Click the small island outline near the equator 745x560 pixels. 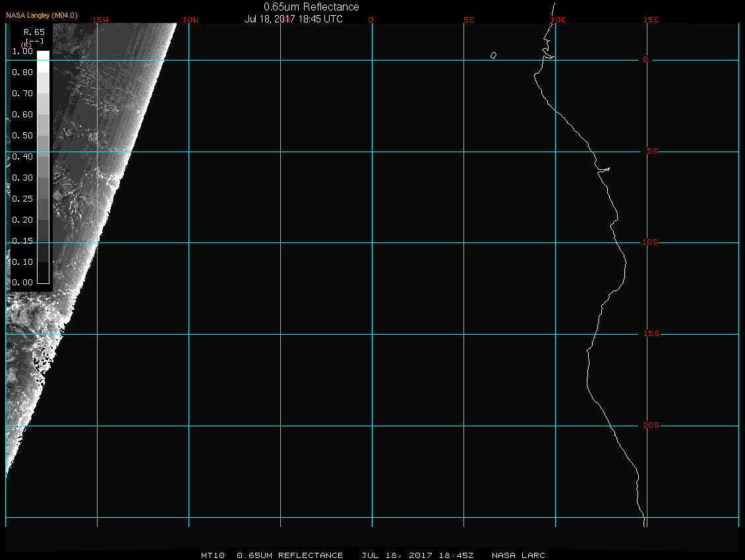493,56
